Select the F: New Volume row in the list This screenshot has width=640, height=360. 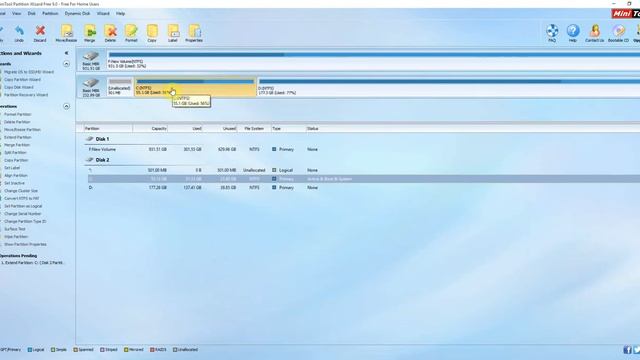(362, 149)
